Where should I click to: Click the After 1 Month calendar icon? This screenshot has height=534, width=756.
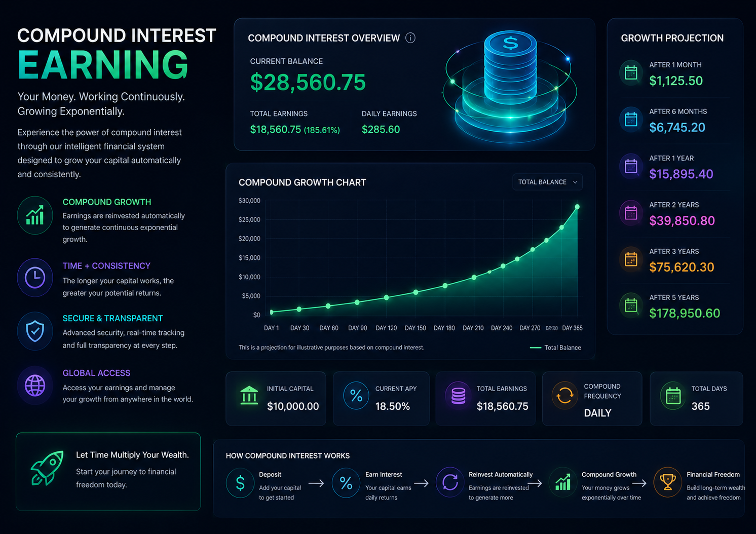point(631,73)
